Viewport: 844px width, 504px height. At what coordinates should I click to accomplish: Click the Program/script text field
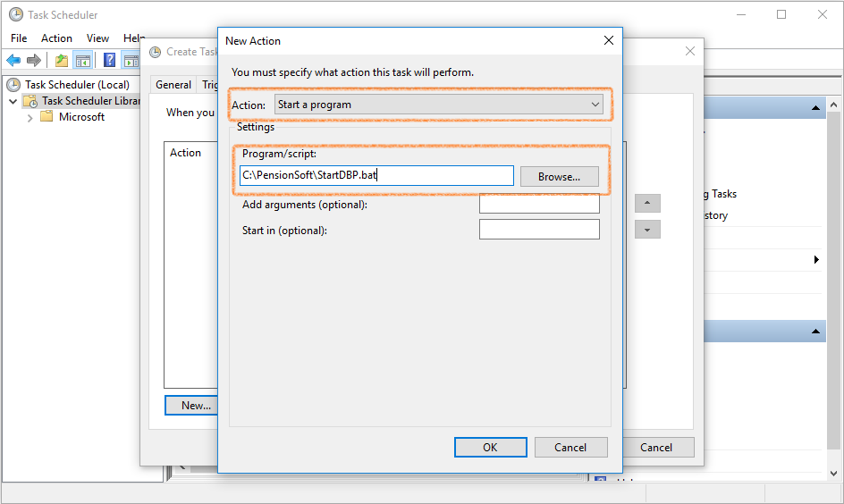pos(376,176)
